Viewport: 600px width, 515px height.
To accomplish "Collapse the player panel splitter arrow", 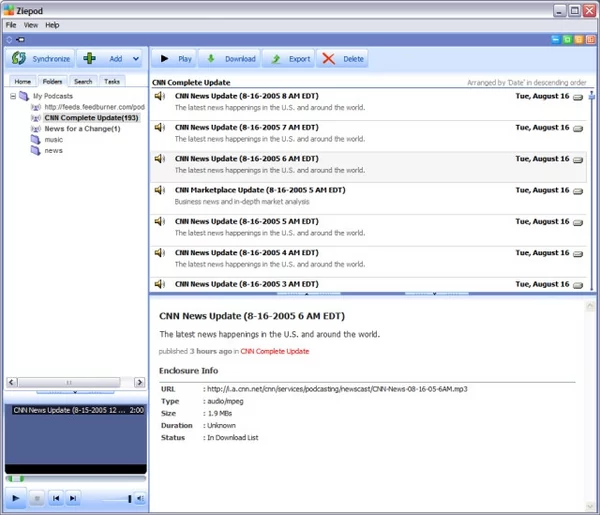I will coord(75,392).
